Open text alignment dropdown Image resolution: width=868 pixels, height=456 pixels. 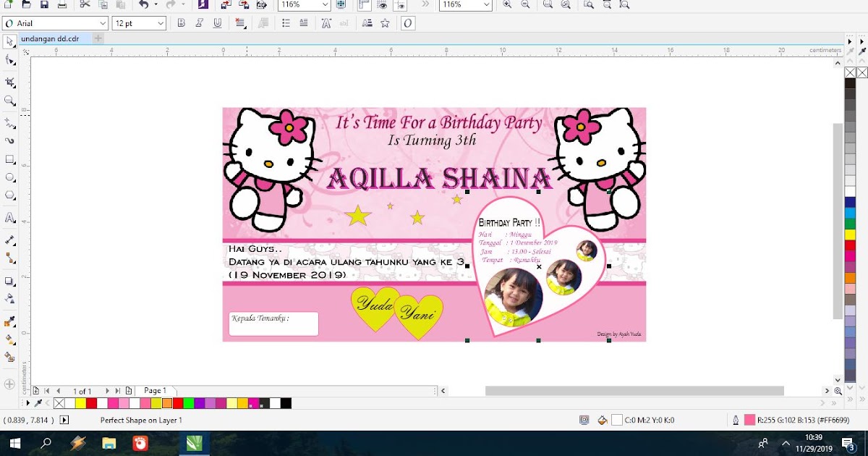click(x=239, y=23)
